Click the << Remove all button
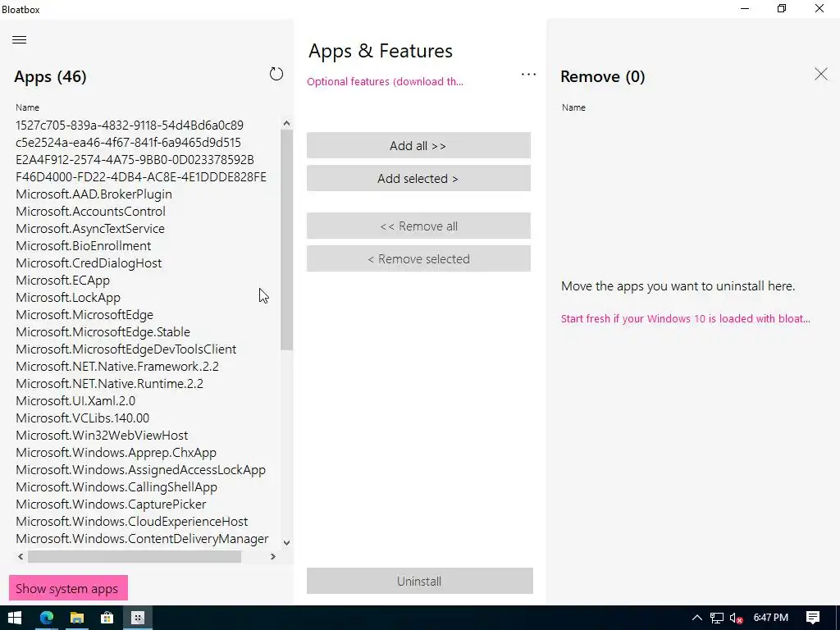840x630 pixels. click(x=418, y=226)
